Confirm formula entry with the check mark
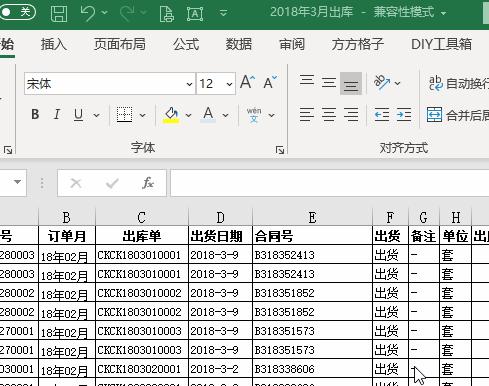Image resolution: width=489 pixels, height=386 pixels. coord(112,183)
